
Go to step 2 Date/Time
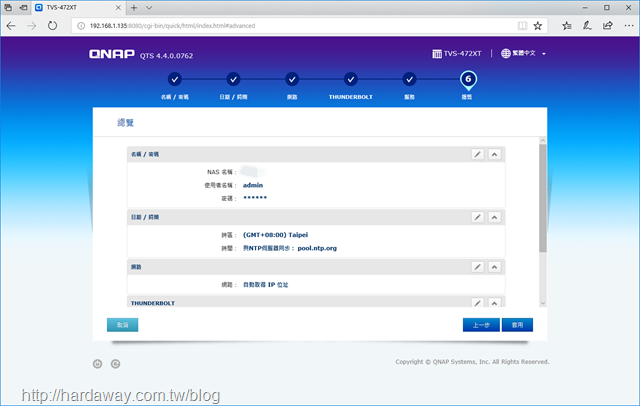pyautogui.click(x=233, y=79)
